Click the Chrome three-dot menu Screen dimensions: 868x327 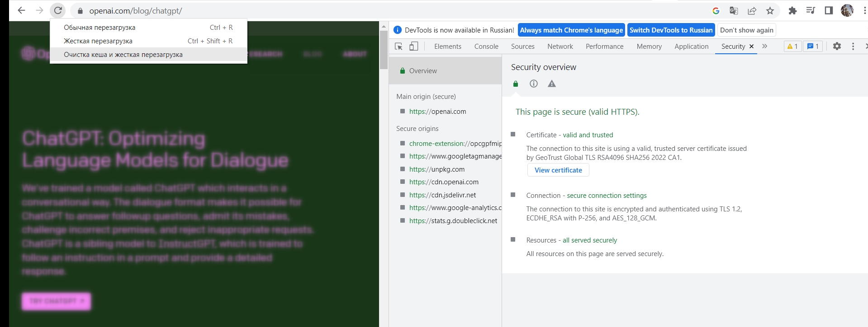click(x=865, y=10)
